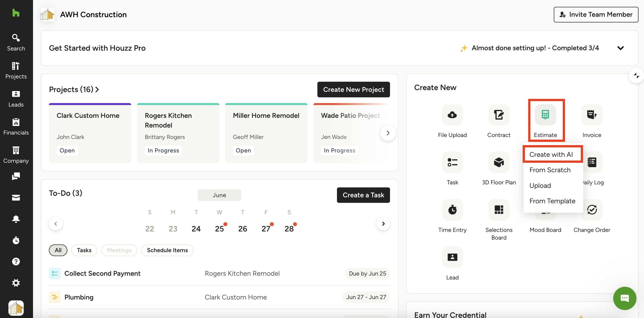Click the File Upload icon
The height and width of the screenshot is (318, 644).
(x=452, y=115)
